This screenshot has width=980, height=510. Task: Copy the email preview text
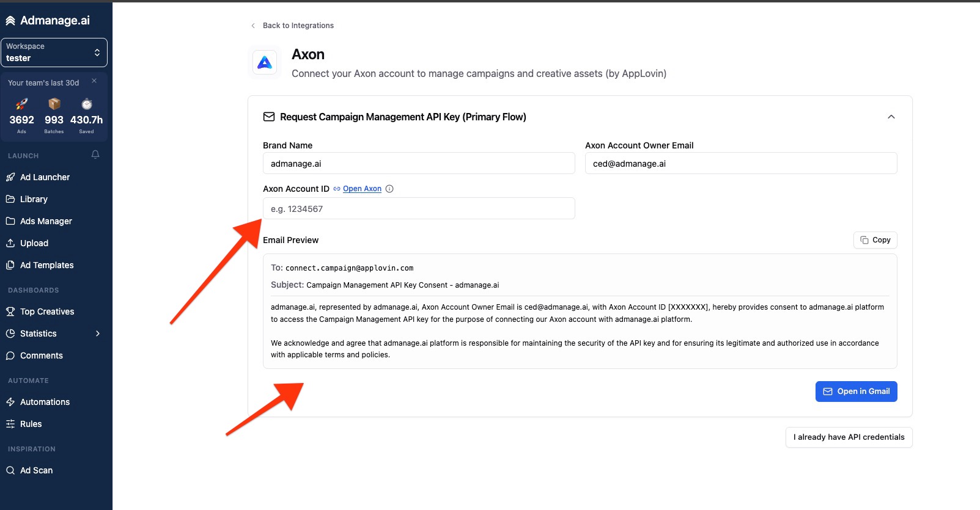(875, 240)
